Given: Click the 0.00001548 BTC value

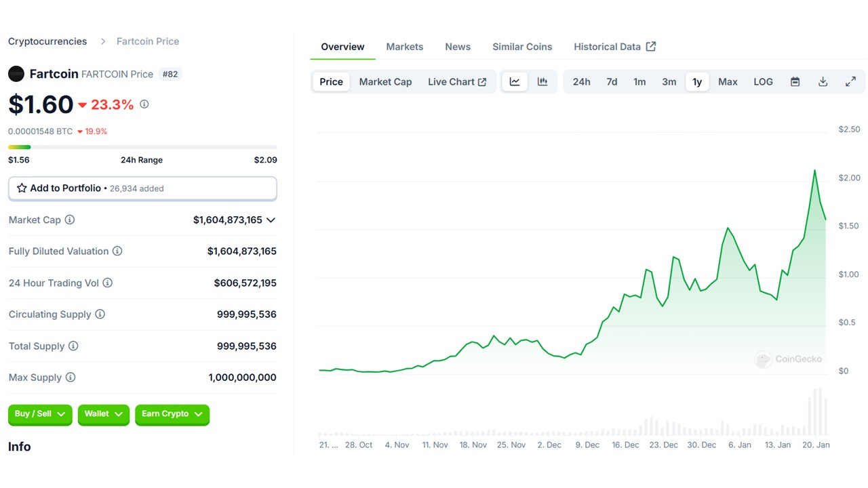Looking at the screenshot, I should [40, 131].
